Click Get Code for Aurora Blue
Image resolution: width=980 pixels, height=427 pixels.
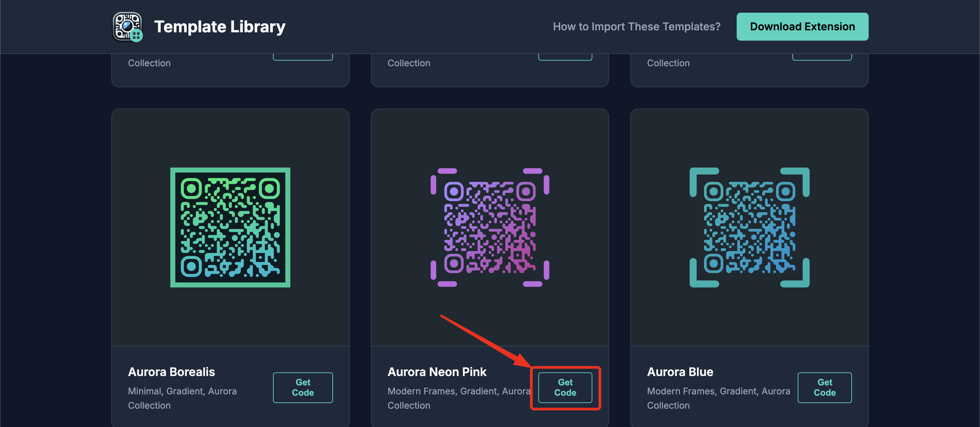pyautogui.click(x=825, y=387)
